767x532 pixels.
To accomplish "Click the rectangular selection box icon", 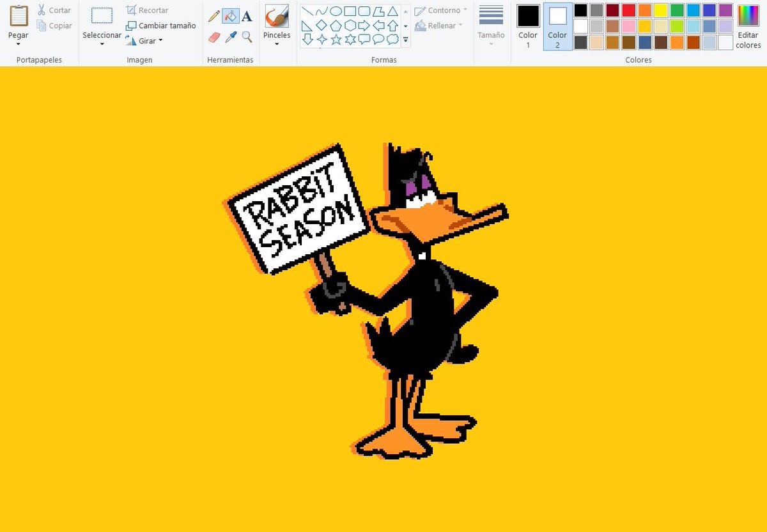I will click(102, 16).
